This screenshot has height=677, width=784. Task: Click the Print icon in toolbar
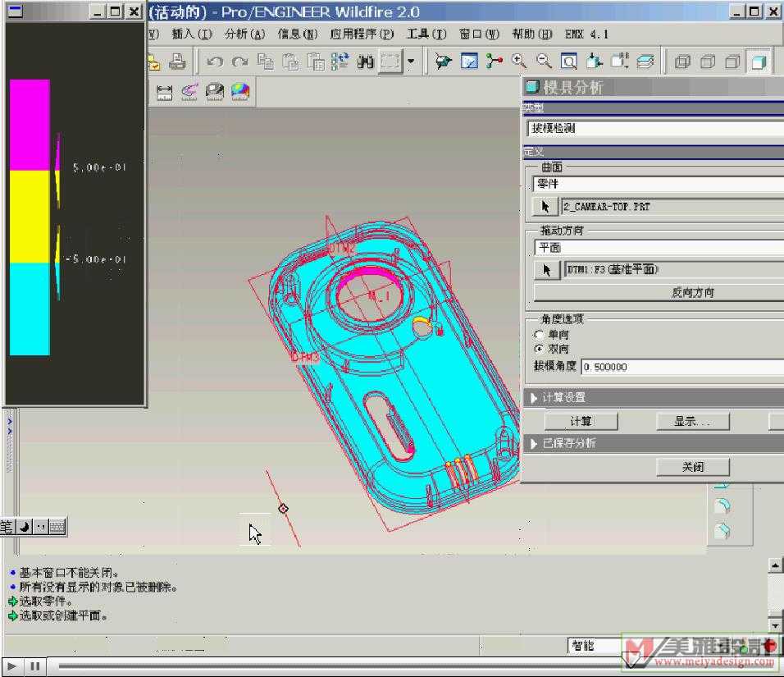click(x=177, y=62)
